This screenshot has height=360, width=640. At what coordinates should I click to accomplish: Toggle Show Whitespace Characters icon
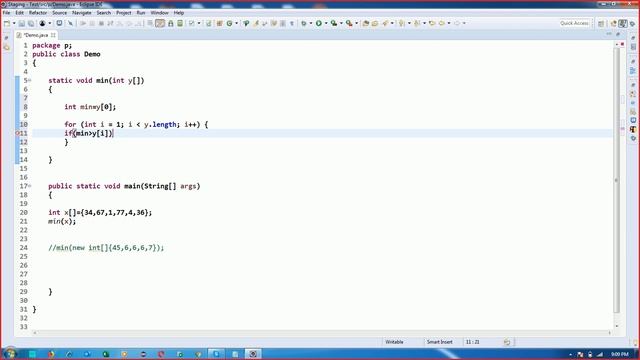[x=292, y=24]
